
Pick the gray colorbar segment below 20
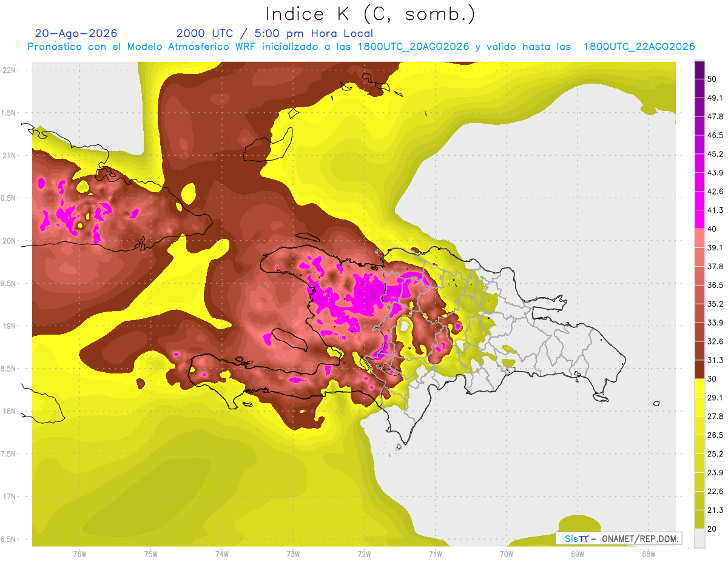[x=699, y=538]
